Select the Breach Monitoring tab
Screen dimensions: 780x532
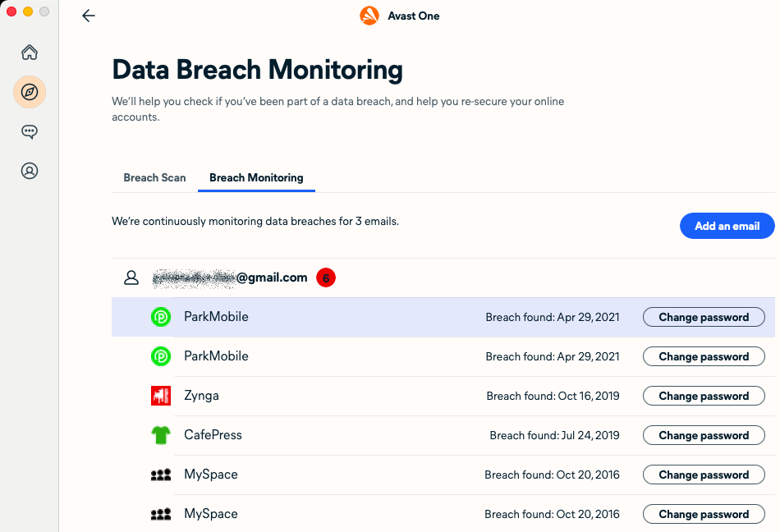click(x=256, y=177)
